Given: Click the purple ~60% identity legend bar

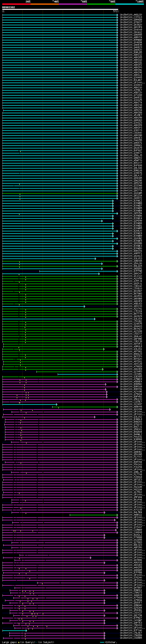Looking at the screenshot, I should 73,4.
